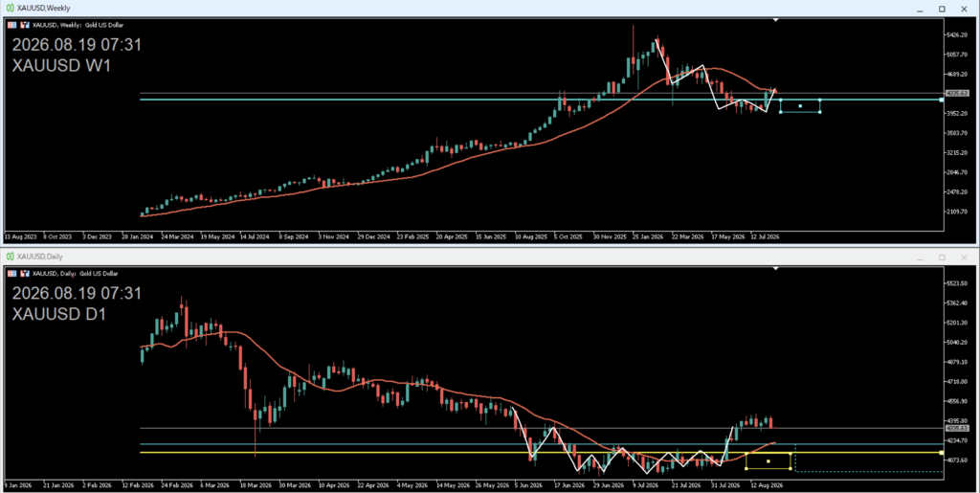Click the XAUUSD,Weekly window title icon
This screenshot has height=493, width=980.
[x=10, y=8]
